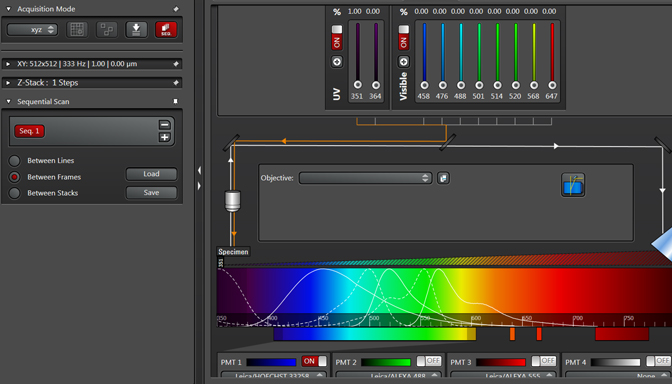Open PMT 2 Leica/ALEXA 488 dye dropdown

click(388, 375)
